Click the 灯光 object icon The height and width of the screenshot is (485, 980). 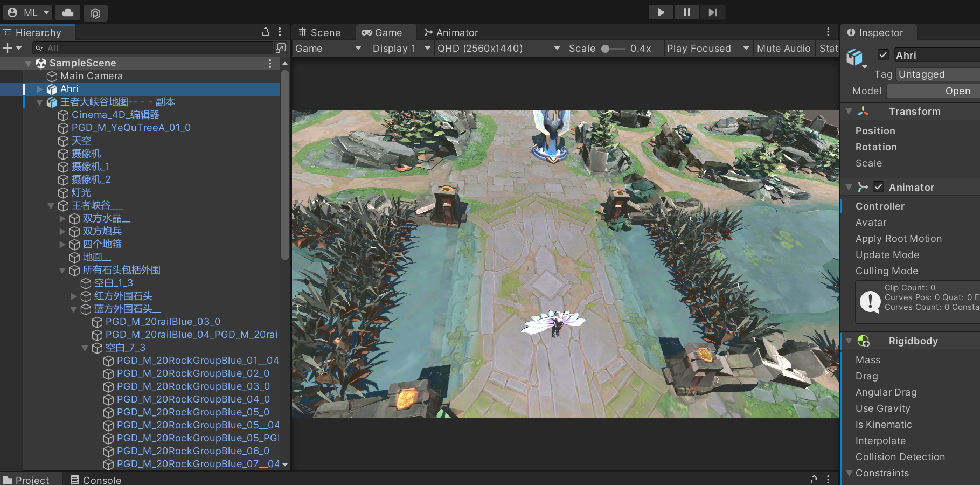pyautogui.click(x=63, y=193)
